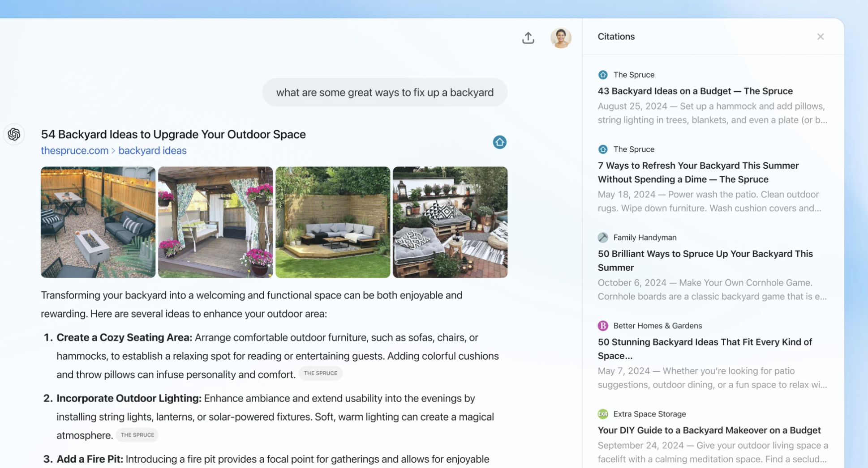Screen dimensions: 868x468
Task: Click THE SPRUCE chip after Cozy Seating Area
Action: point(321,373)
